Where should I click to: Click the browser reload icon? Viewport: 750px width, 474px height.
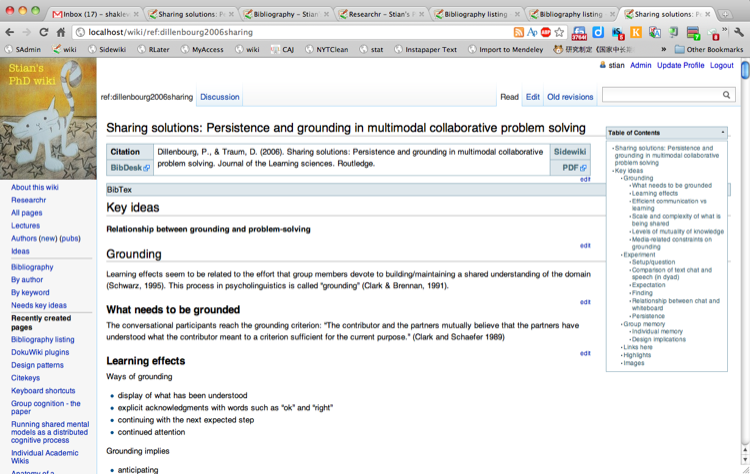[44, 32]
